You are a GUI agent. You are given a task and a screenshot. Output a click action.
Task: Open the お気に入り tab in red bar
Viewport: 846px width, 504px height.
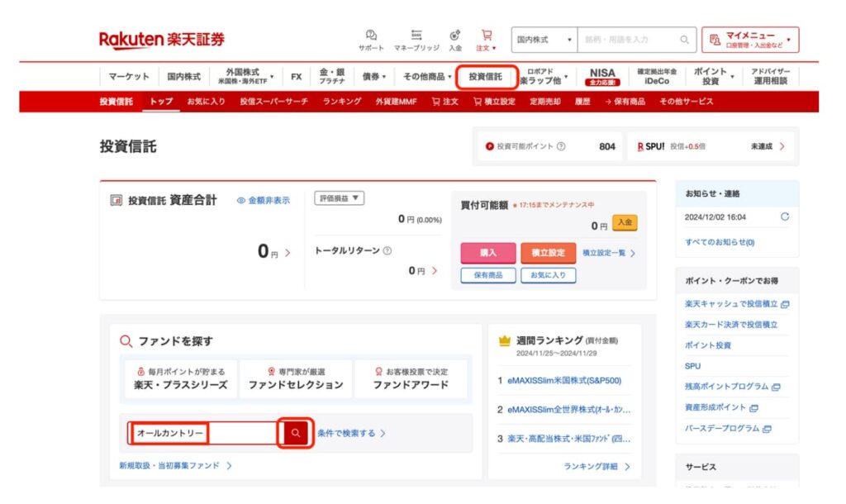coord(206,102)
